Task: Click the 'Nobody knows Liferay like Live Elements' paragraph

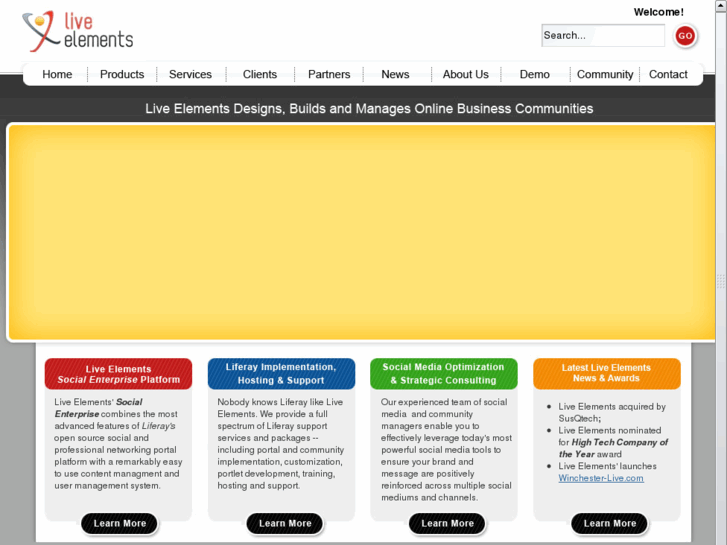Action: [x=281, y=444]
